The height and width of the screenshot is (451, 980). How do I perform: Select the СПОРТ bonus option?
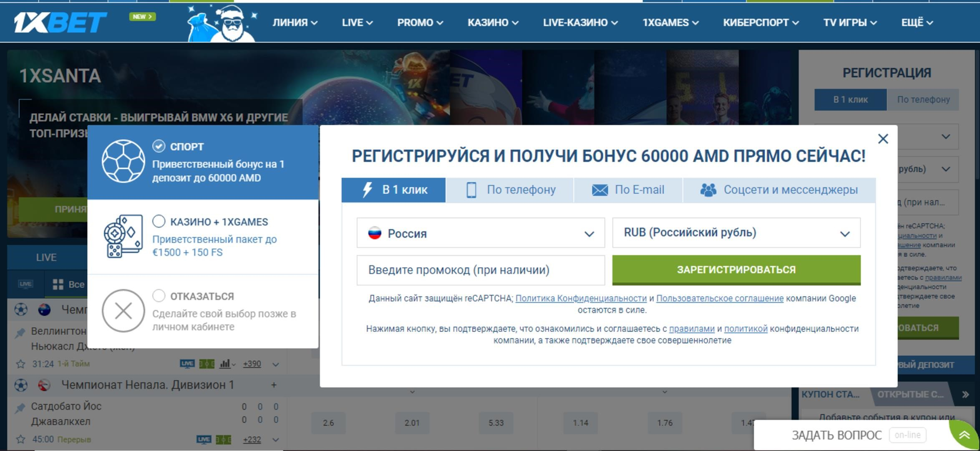click(159, 146)
